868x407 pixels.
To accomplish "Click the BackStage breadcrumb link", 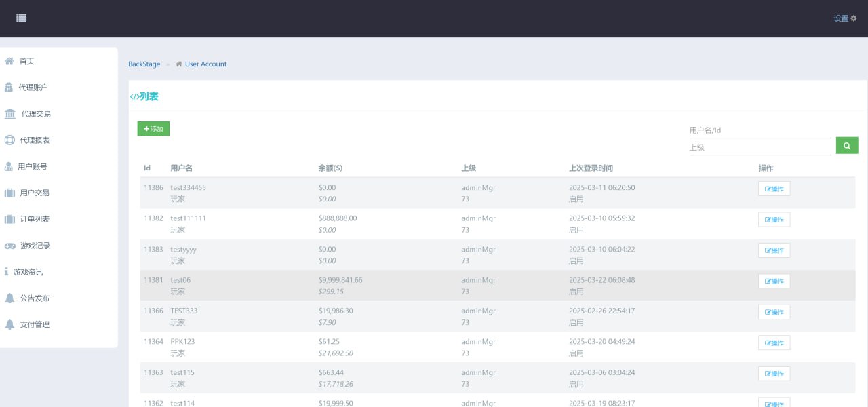I will click(144, 64).
